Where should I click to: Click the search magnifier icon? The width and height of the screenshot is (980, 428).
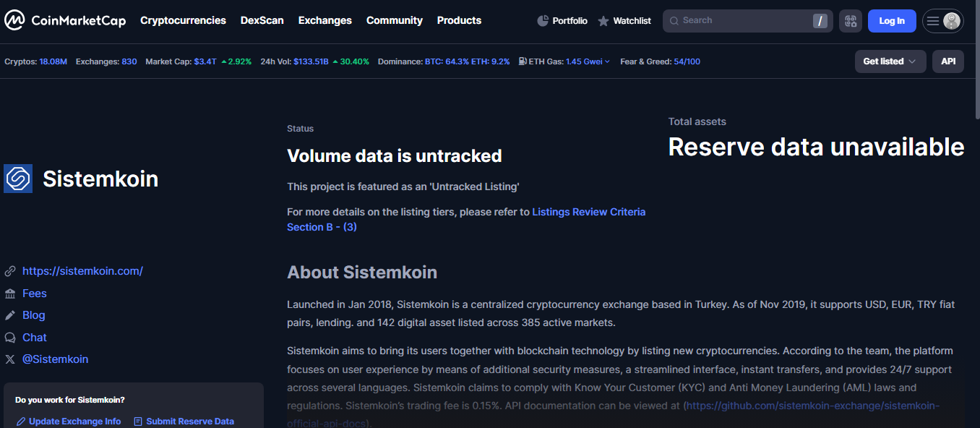click(x=674, y=21)
